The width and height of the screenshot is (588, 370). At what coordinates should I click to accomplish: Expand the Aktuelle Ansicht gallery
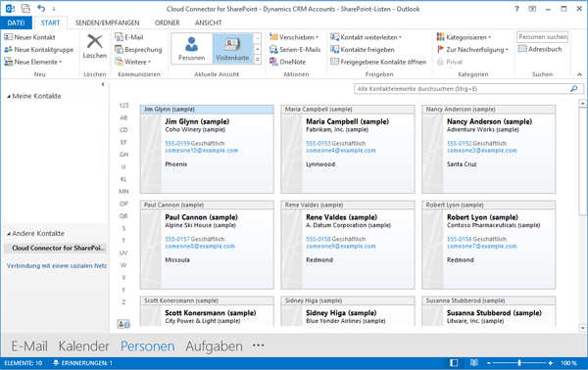tap(258, 59)
